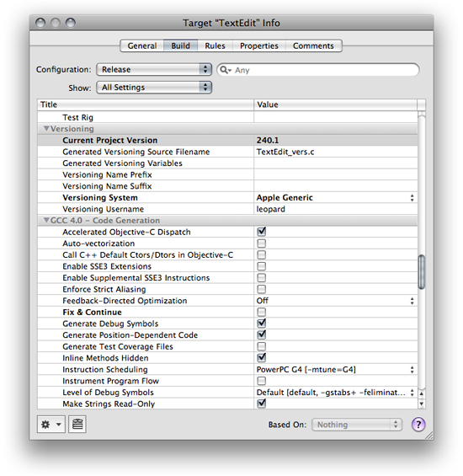Open the gear action menu
The height and width of the screenshot is (476, 463).
coord(51,424)
